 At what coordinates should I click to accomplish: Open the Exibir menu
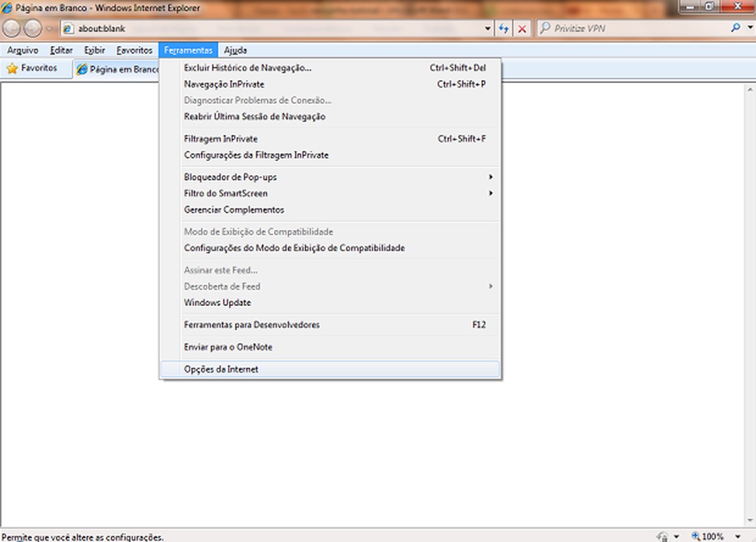click(94, 50)
